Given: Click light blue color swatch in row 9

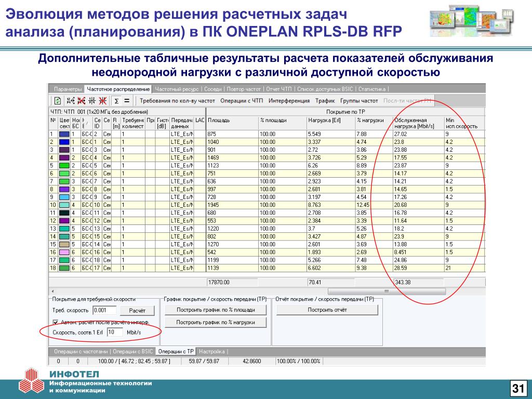Looking at the screenshot, I should 64,197.
